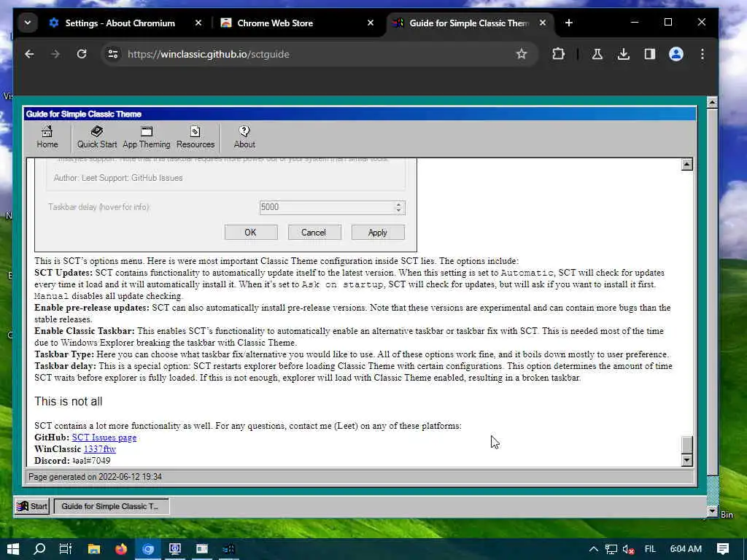Click the 'Taskbar Type:' bold label
Viewport: 747px width, 560px height.
click(64, 354)
